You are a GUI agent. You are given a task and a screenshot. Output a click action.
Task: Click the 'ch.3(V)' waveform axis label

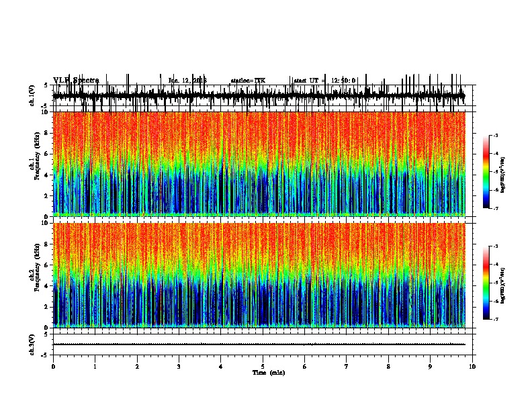click(32, 345)
